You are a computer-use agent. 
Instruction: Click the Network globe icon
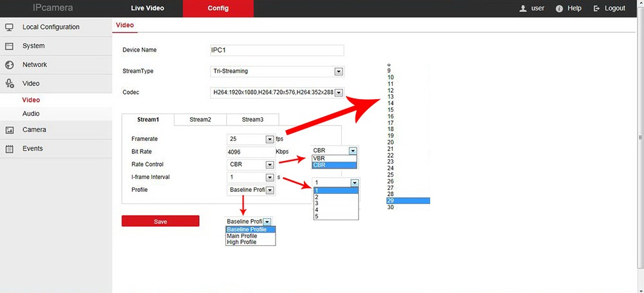[10, 65]
